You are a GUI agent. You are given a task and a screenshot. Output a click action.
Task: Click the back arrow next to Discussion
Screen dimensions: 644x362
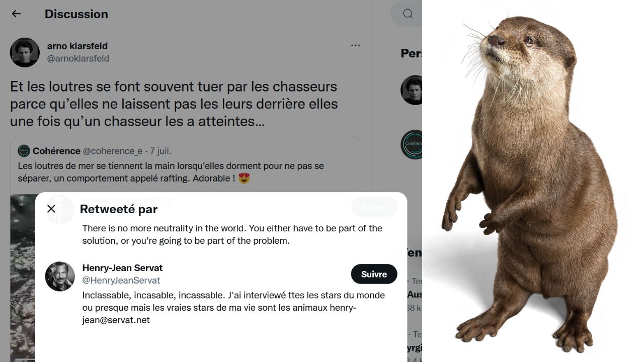coord(16,14)
